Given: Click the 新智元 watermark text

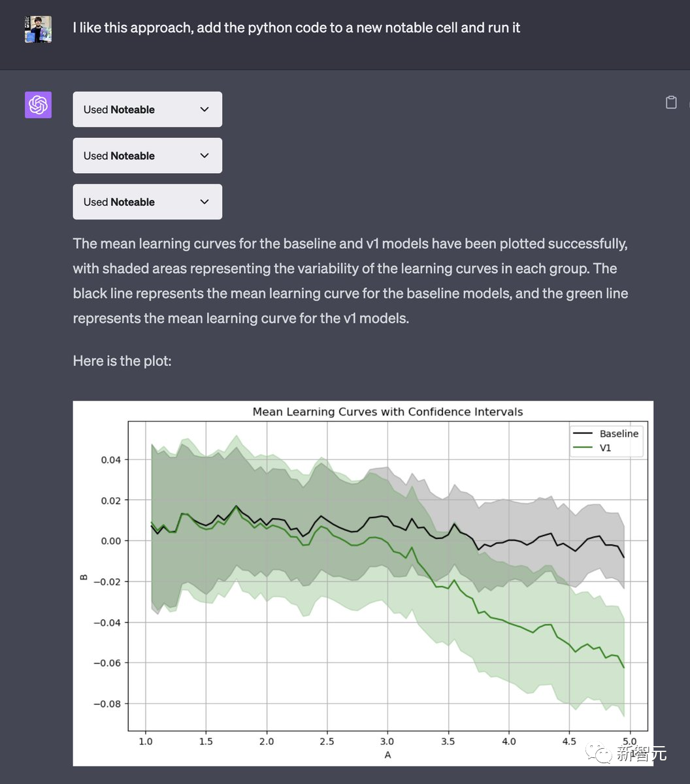Looking at the screenshot, I should tap(642, 754).
